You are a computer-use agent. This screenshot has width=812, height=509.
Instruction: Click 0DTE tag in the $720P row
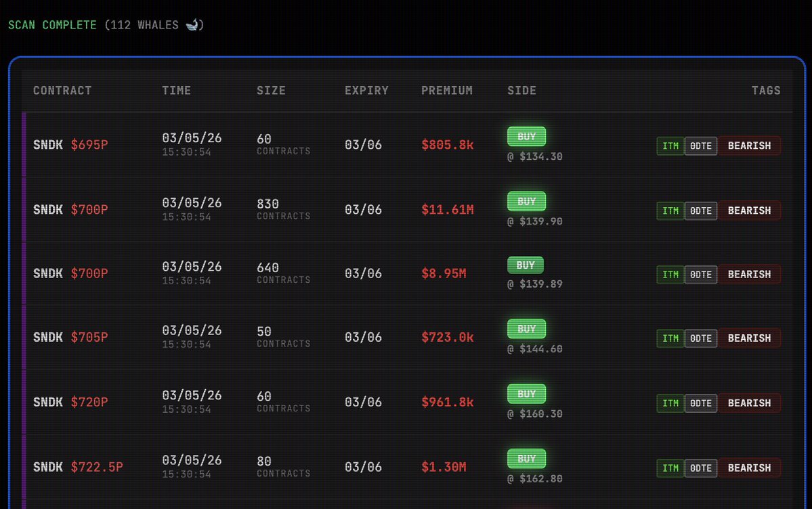701,403
